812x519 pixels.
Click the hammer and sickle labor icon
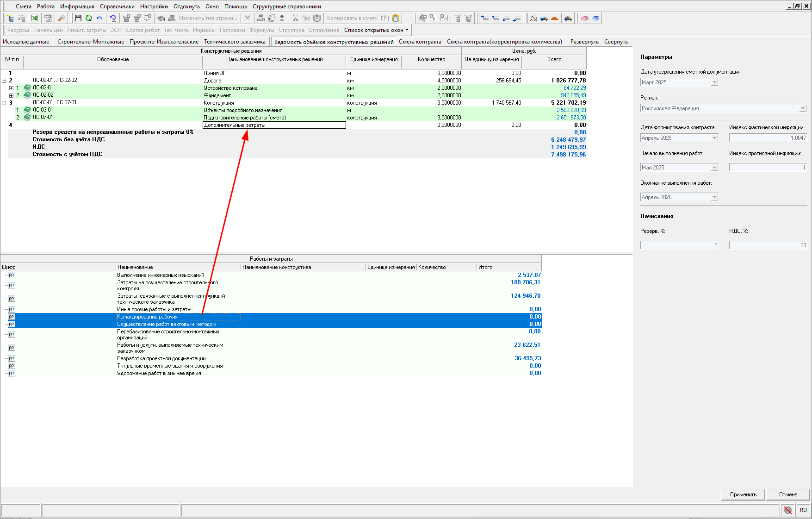(x=533, y=18)
